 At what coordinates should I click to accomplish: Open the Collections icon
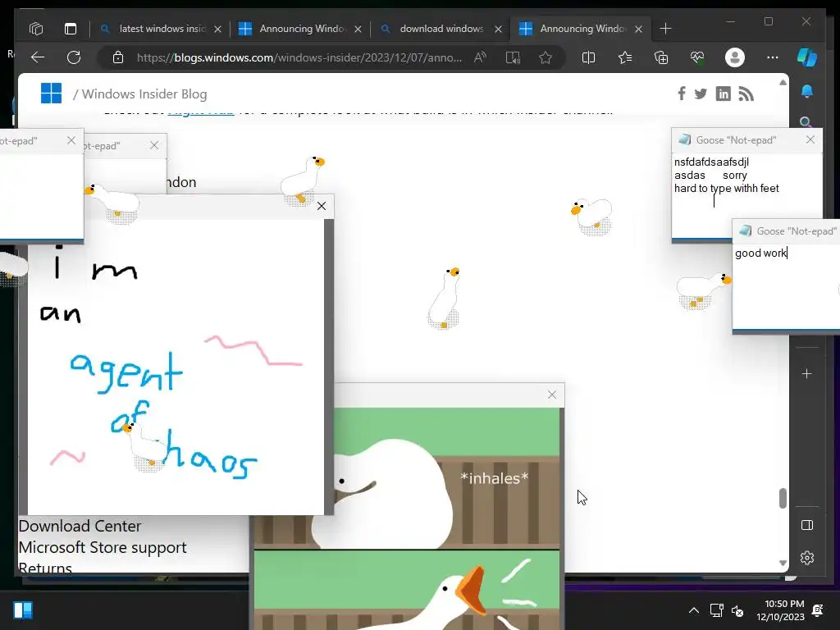[x=661, y=57]
